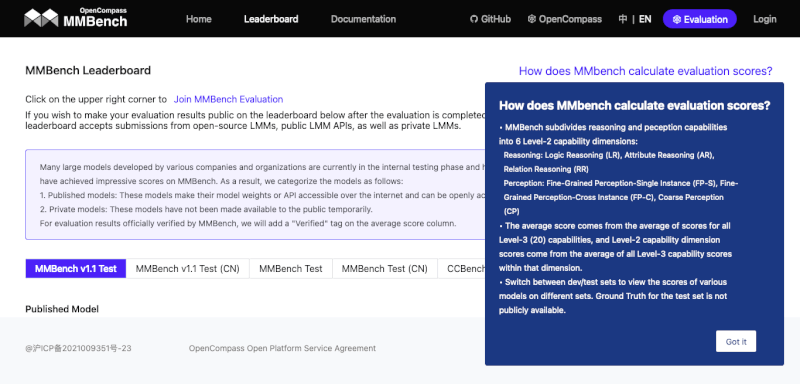Click the MMBench logo icon

click(x=41, y=18)
